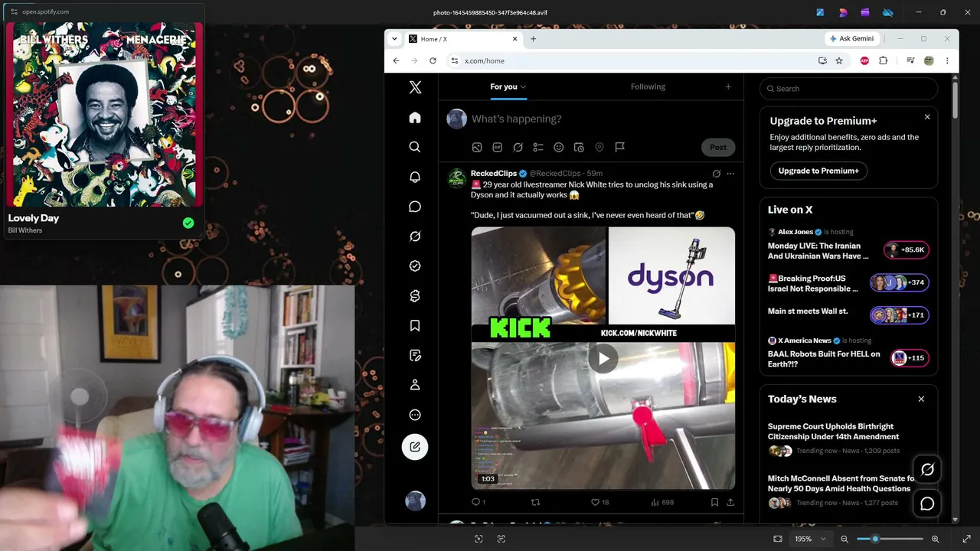
Task: Zoom out with the magnifier minus icon
Action: pos(844,539)
